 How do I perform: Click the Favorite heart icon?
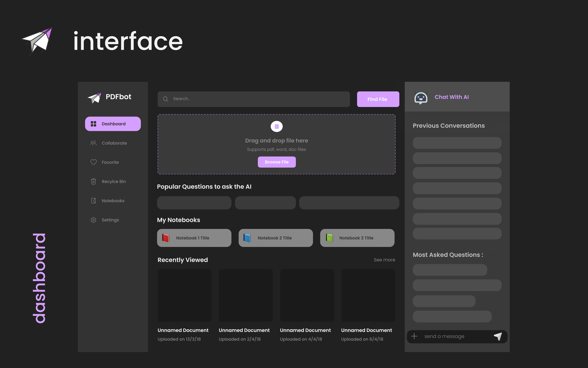point(94,162)
